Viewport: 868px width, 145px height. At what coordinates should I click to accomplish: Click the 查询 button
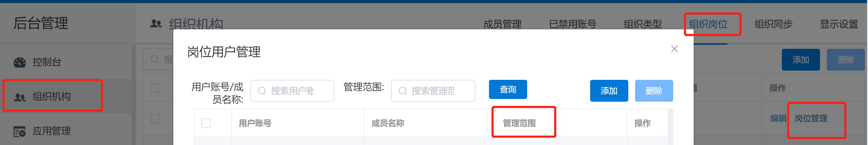(x=508, y=89)
